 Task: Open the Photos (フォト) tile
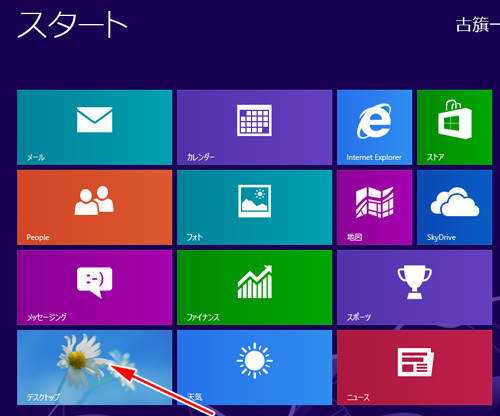[254, 207]
